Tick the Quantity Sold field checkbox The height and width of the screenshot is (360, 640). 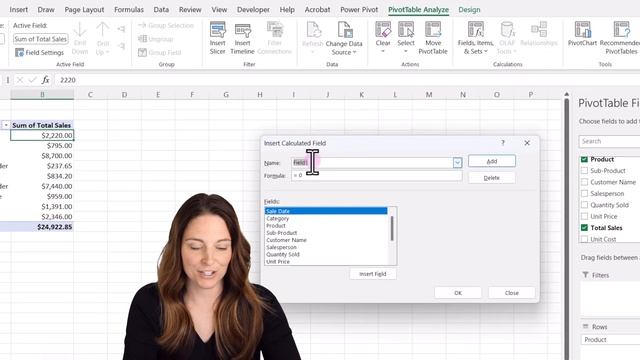click(x=584, y=205)
